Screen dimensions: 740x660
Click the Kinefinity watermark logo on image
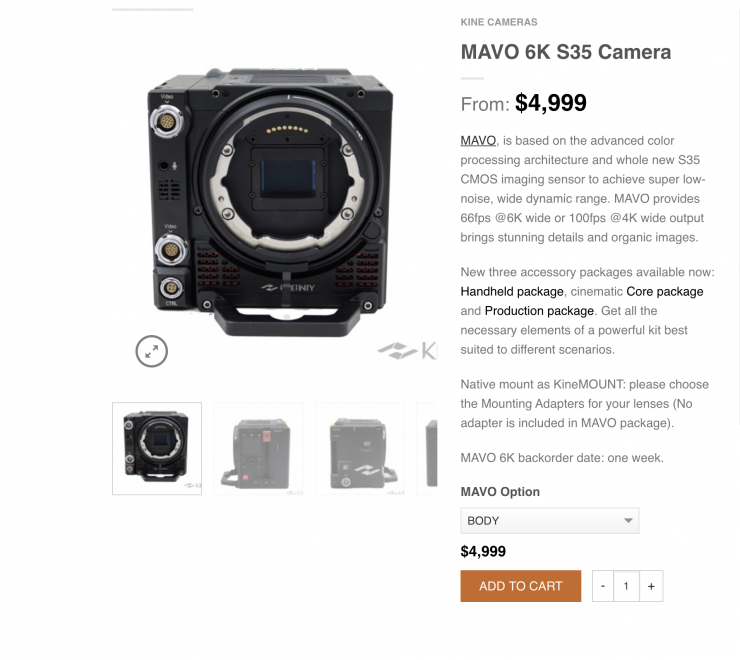coord(407,351)
